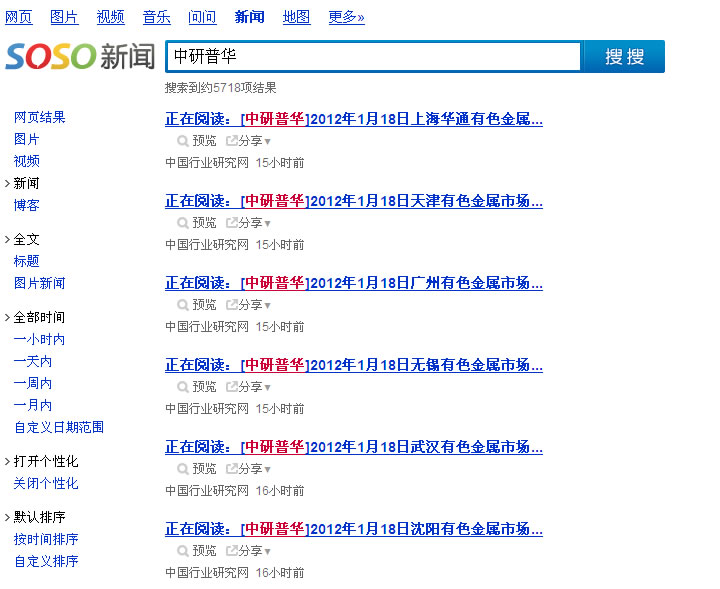Click preview magnifier icon under 广州 result
The image size is (720, 589).
183,305
